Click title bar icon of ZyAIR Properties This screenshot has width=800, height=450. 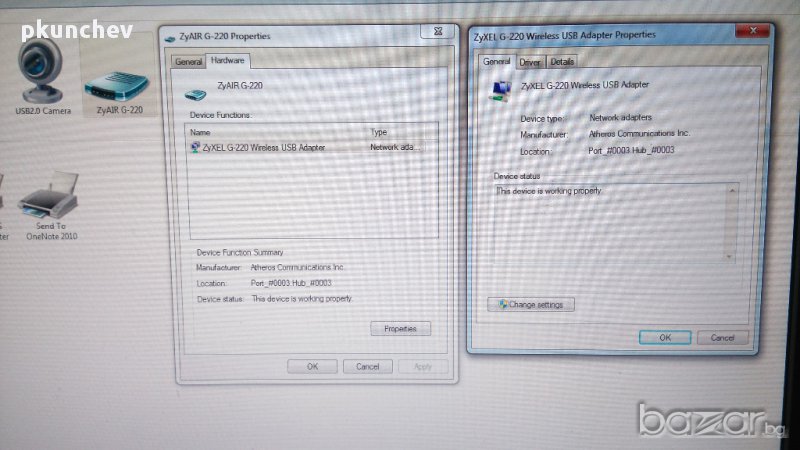coord(170,37)
